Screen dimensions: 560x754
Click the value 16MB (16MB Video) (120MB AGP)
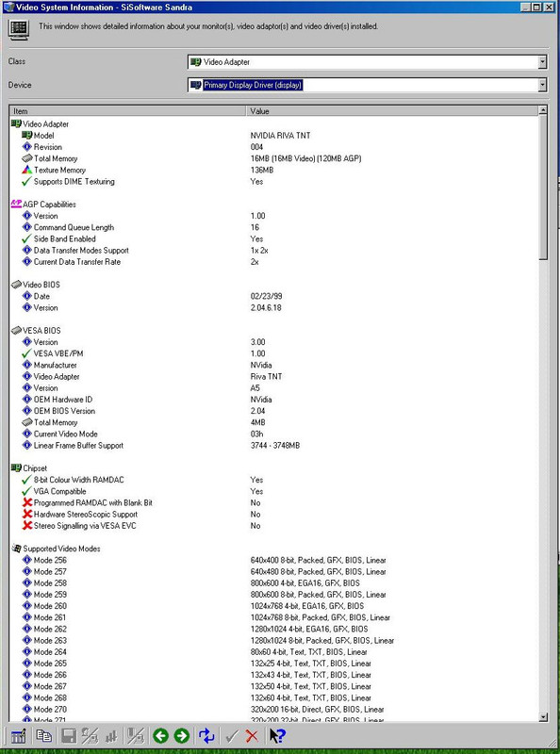[x=306, y=158]
